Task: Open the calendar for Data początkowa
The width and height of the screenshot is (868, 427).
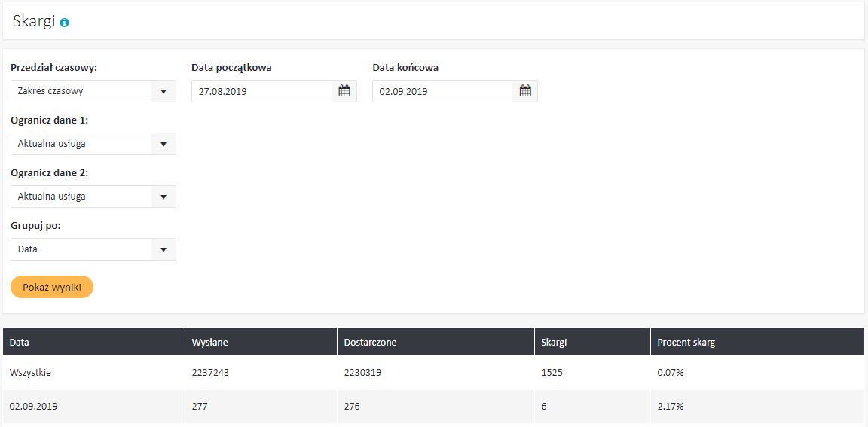Action: pyautogui.click(x=344, y=91)
